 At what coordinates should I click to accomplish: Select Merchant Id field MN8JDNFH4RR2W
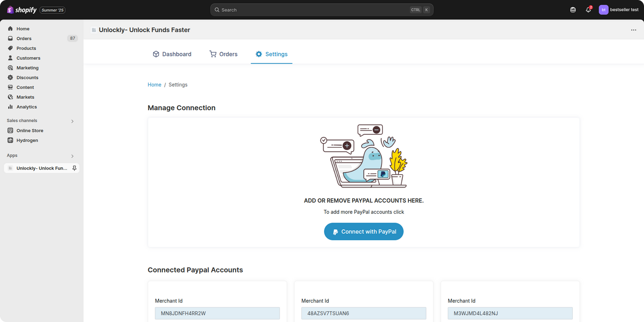pos(217,314)
